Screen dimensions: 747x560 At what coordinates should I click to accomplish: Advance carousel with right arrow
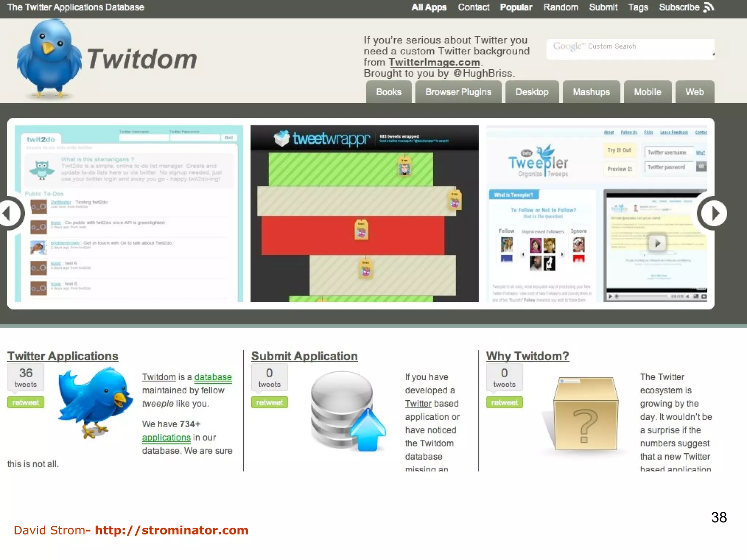click(x=713, y=213)
